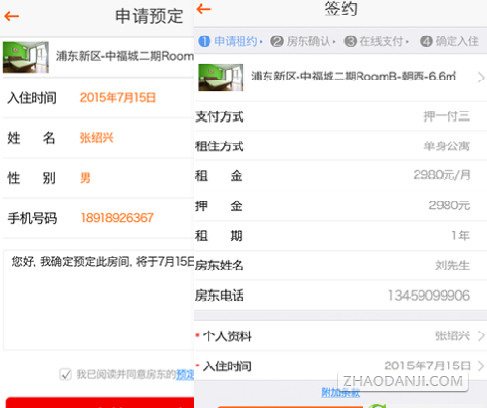
Task: Tap the red submit button at the bottom
Action: pos(100,402)
